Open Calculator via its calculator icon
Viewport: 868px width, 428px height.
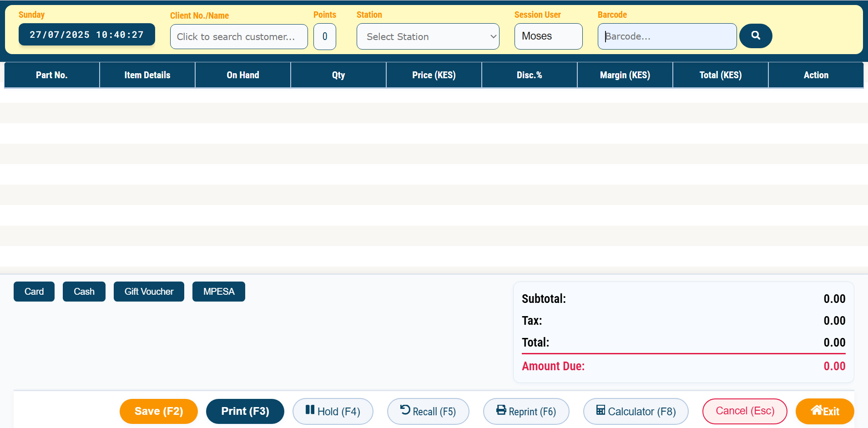tap(601, 410)
